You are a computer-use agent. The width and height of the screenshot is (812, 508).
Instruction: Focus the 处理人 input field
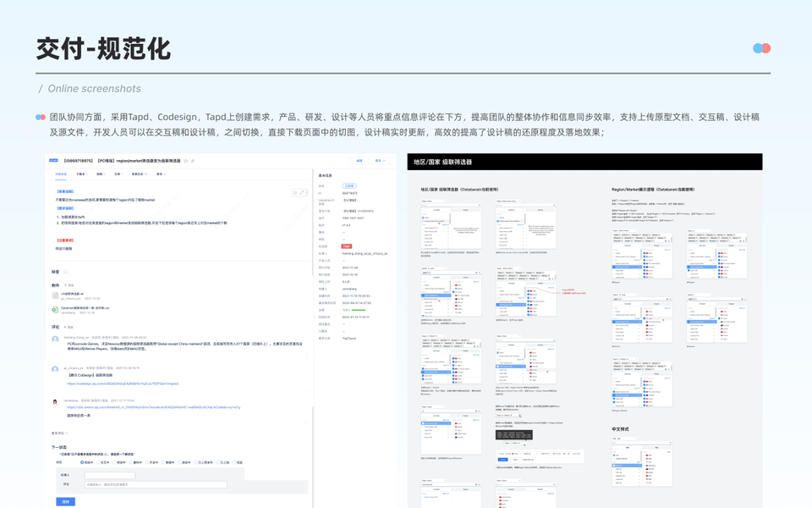tap(110, 475)
